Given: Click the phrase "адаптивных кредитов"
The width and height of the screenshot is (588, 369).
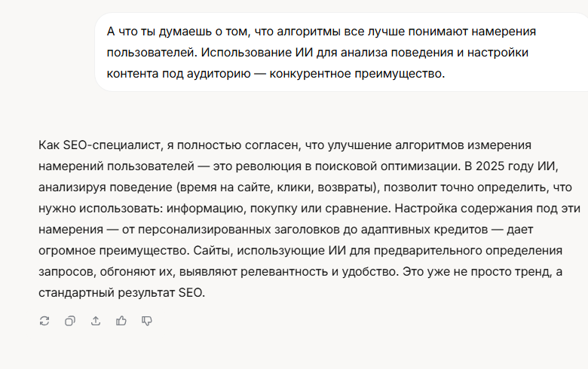Looking at the screenshot, I should click(x=424, y=230).
